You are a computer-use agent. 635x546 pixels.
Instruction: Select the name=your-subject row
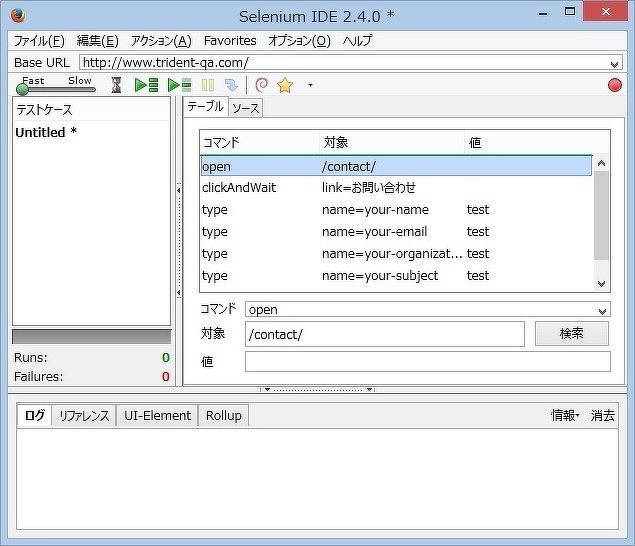[396, 275]
